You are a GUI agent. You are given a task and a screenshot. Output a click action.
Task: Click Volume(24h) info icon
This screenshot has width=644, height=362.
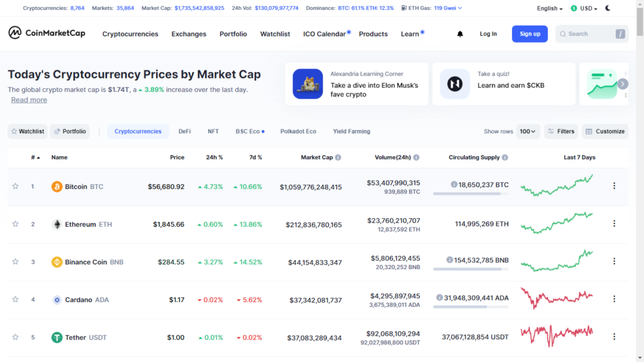click(416, 157)
